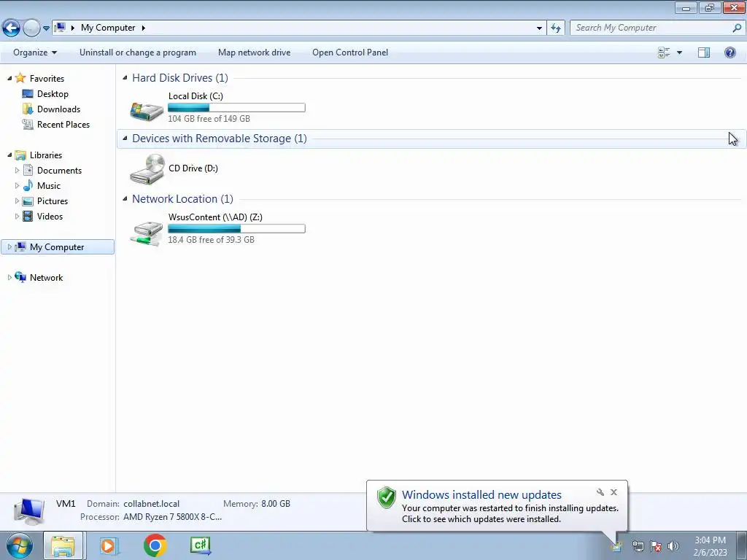Expand the My Computer tree node
Viewport: 747px width, 560px height.
pyautogui.click(x=9, y=246)
